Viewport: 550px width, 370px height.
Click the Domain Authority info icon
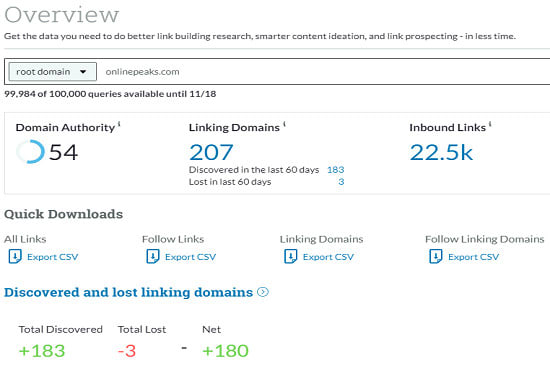point(119,124)
